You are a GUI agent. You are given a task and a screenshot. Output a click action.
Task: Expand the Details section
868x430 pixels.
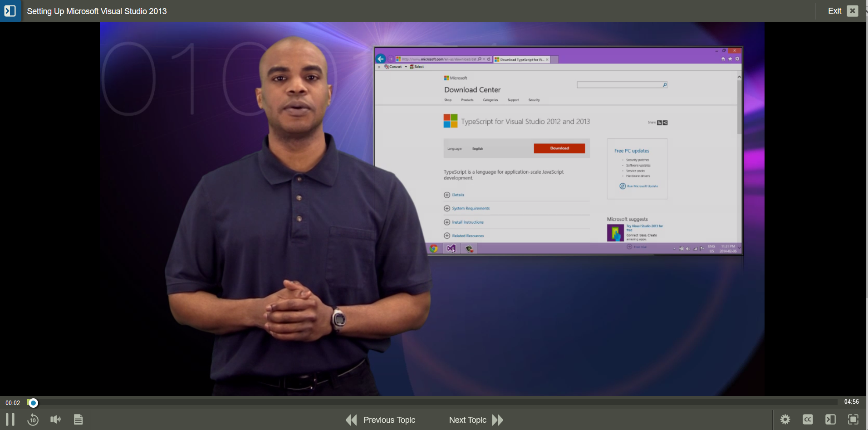[x=458, y=195]
